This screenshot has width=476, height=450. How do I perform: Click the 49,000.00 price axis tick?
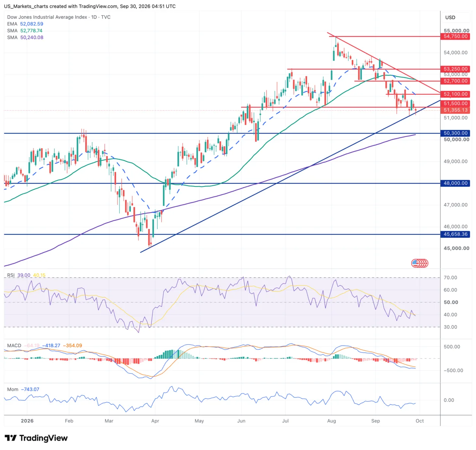click(x=456, y=162)
